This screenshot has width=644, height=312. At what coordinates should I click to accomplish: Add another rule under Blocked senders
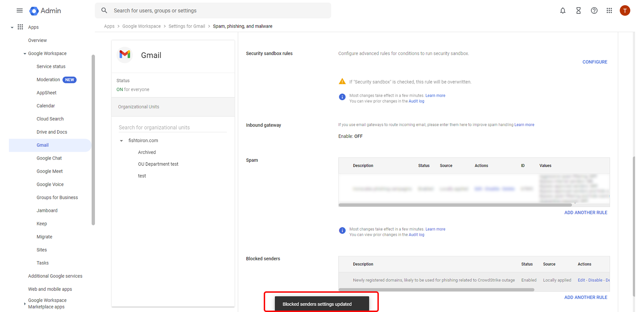[586, 297]
